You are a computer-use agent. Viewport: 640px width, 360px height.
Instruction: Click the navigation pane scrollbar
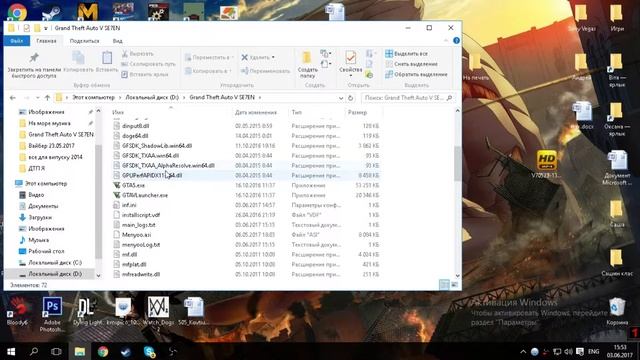click(x=98, y=202)
